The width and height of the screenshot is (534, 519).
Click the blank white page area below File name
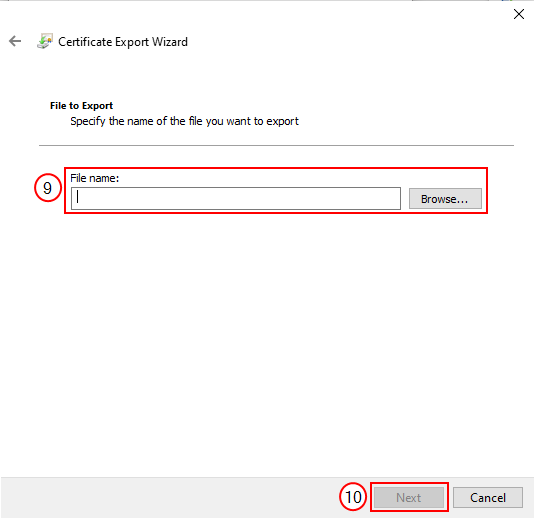(x=267, y=341)
